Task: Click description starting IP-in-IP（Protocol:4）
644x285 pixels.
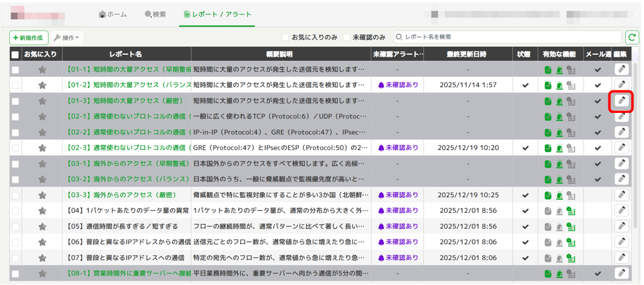Action: [279, 132]
